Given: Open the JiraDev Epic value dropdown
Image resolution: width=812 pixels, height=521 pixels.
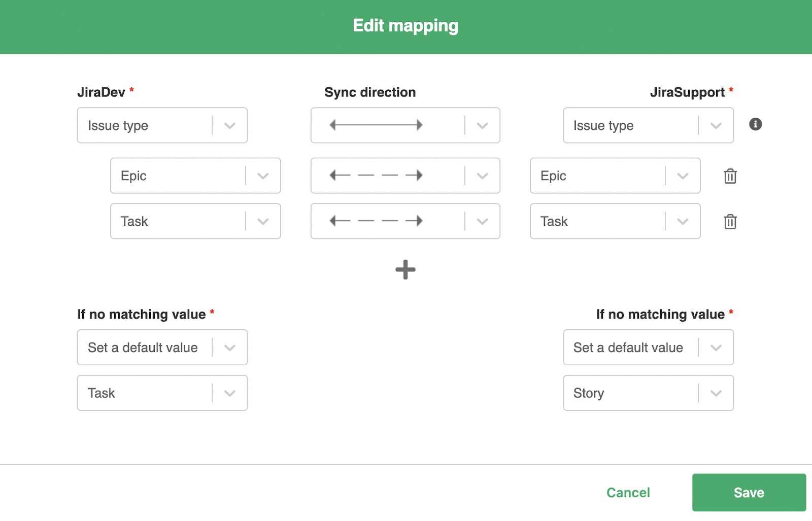Looking at the screenshot, I should coord(195,176).
